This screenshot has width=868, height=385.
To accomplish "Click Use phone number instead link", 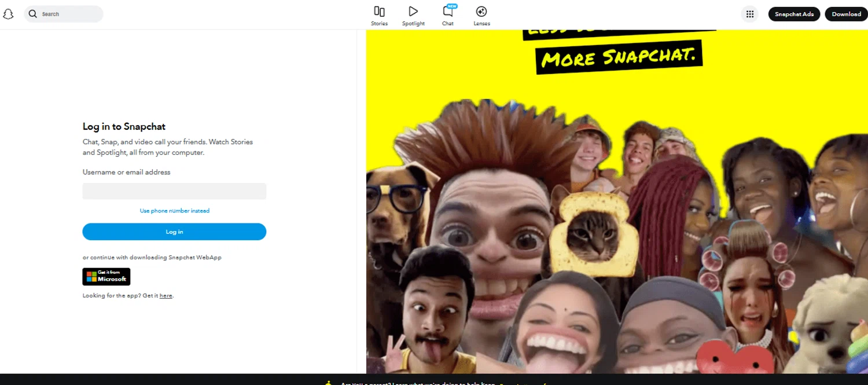I will (175, 211).
